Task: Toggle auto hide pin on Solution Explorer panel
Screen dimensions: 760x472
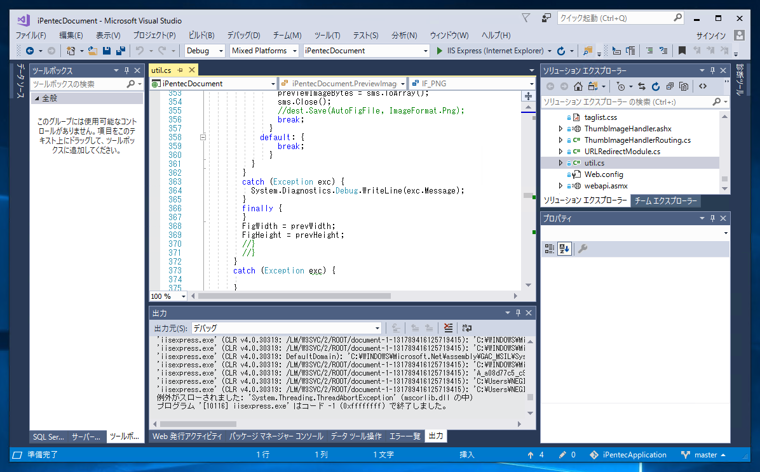Action: [712, 70]
